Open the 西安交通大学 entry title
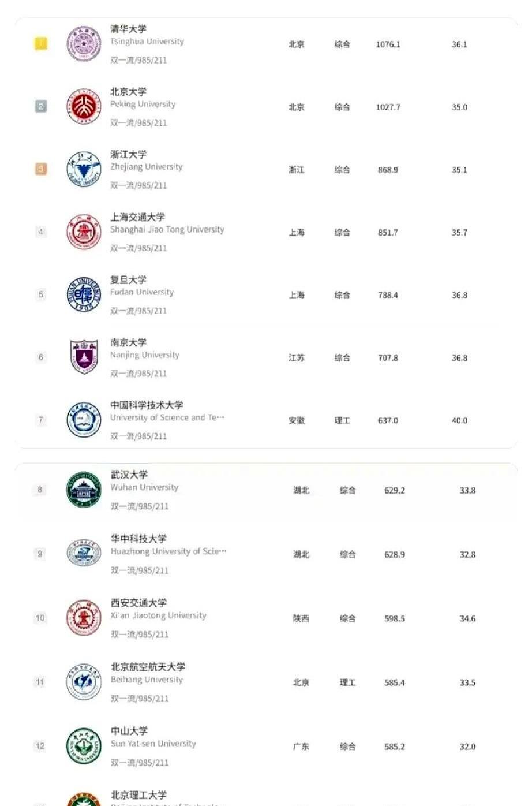 138,603
